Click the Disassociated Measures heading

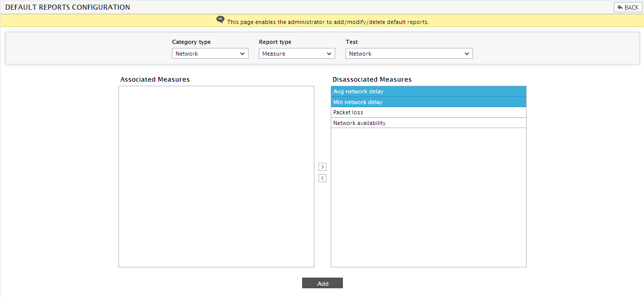[372, 80]
